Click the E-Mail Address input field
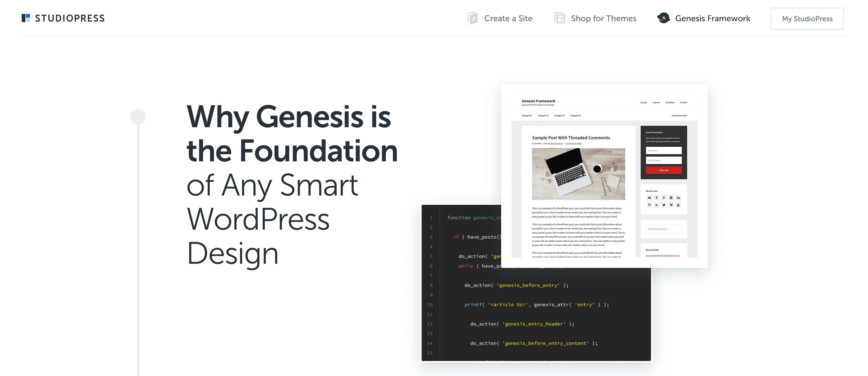Screen dimensions: 868x376 click(664, 160)
